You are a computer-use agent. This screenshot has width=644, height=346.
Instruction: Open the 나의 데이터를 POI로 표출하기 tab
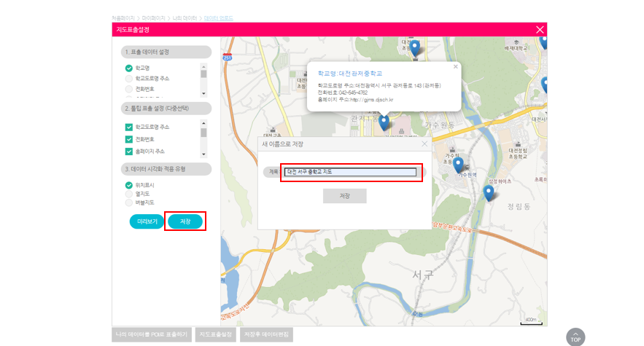coord(152,334)
